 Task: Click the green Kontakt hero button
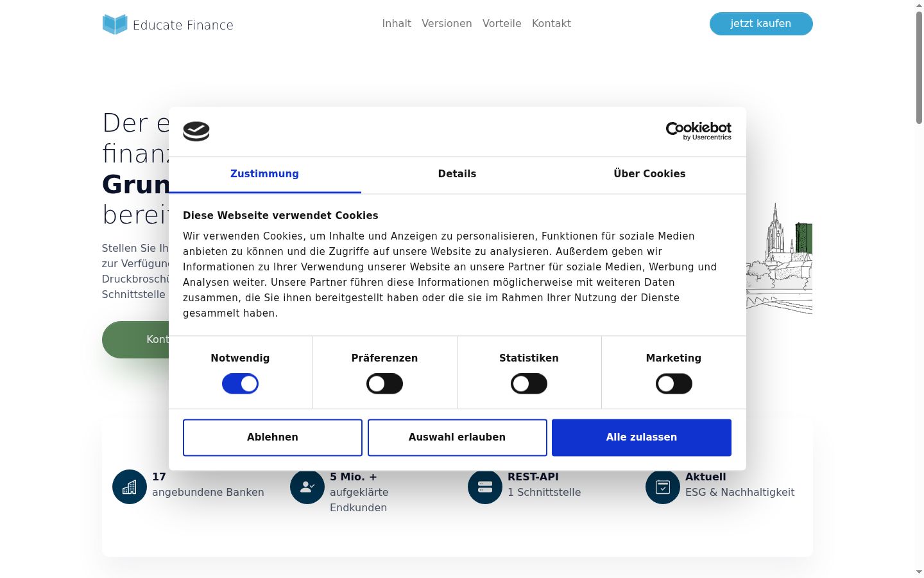click(x=136, y=340)
